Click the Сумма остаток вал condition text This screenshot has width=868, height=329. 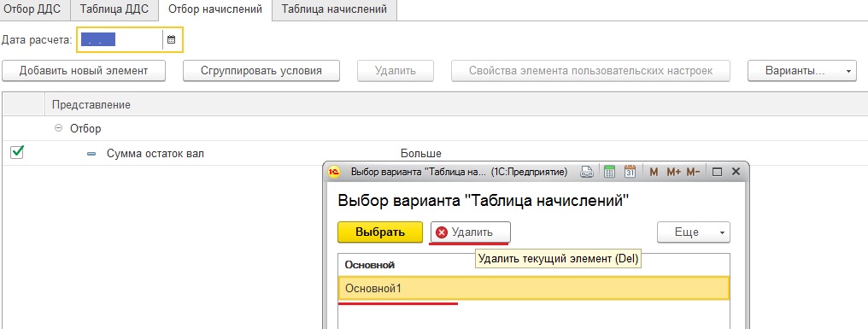(155, 154)
